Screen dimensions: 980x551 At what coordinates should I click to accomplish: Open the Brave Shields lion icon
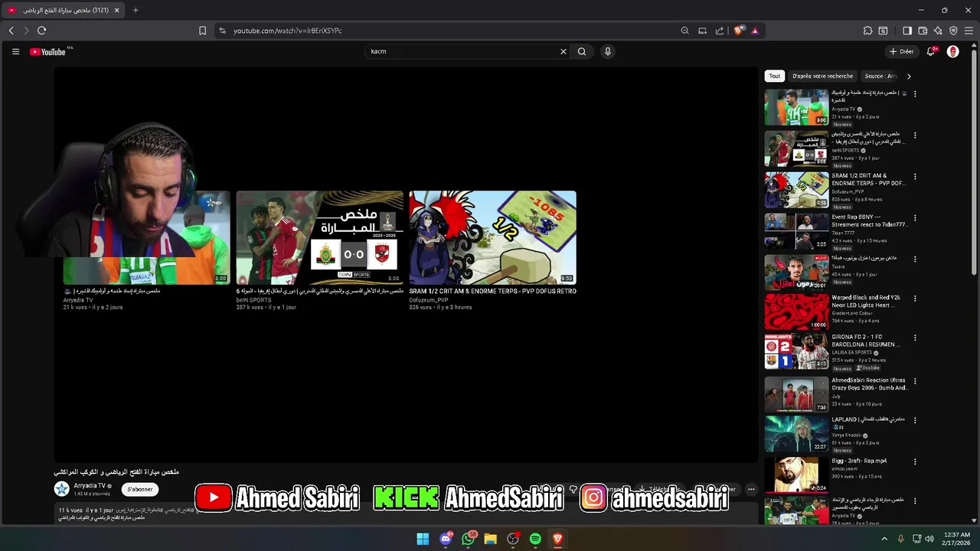[739, 31]
